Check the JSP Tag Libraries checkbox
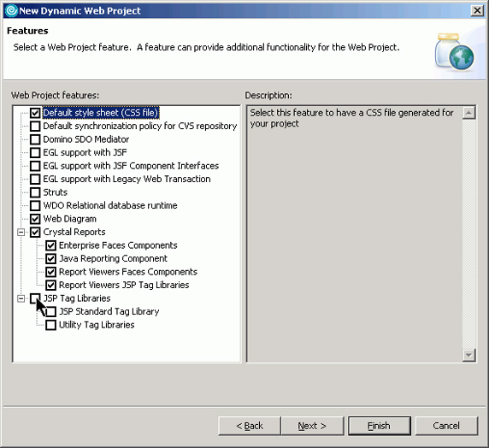 (x=35, y=298)
